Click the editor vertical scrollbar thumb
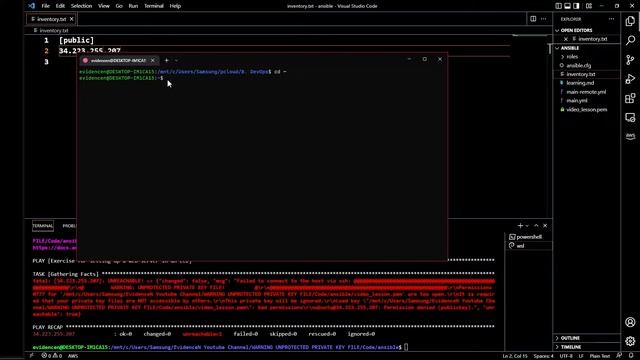Screen dimensions: 640x360 click(550, 48)
